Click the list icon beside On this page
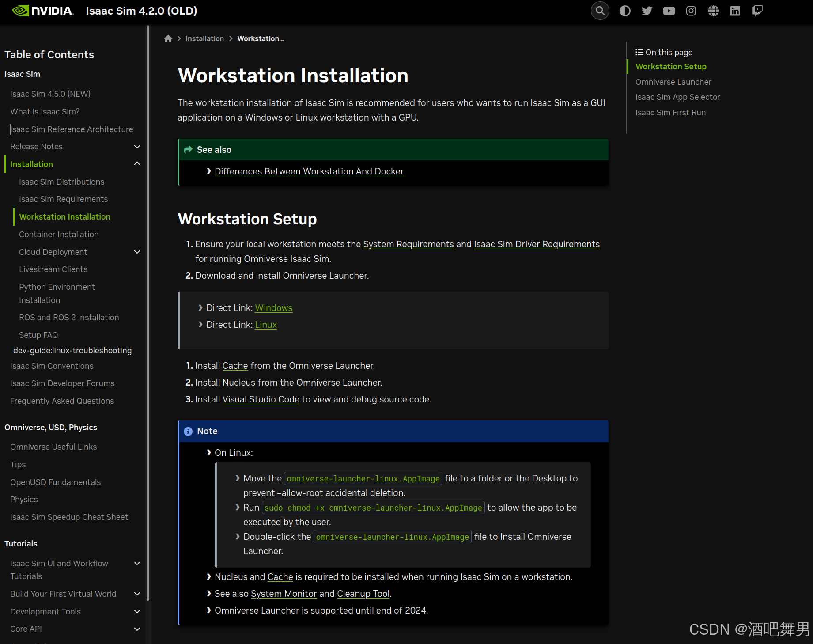 pyautogui.click(x=639, y=52)
